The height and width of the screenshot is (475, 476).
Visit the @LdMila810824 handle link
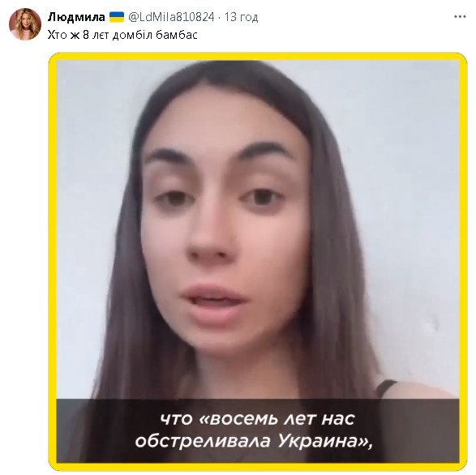[x=171, y=17]
